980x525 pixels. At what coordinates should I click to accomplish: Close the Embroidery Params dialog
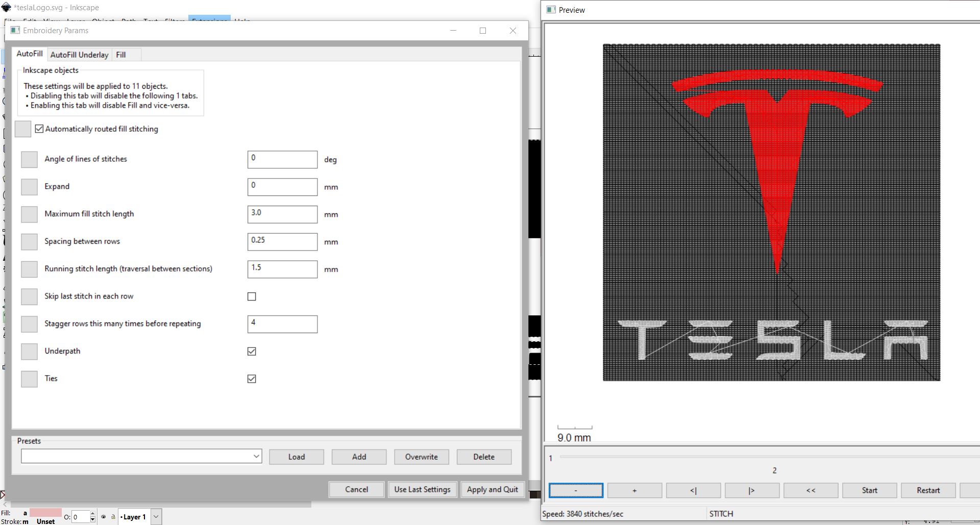513,31
